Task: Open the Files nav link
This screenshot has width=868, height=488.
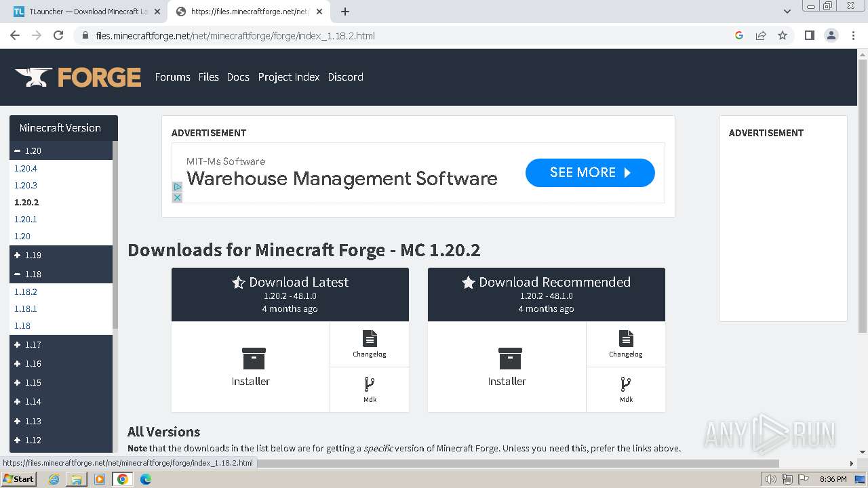Action: (x=208, y=77)
